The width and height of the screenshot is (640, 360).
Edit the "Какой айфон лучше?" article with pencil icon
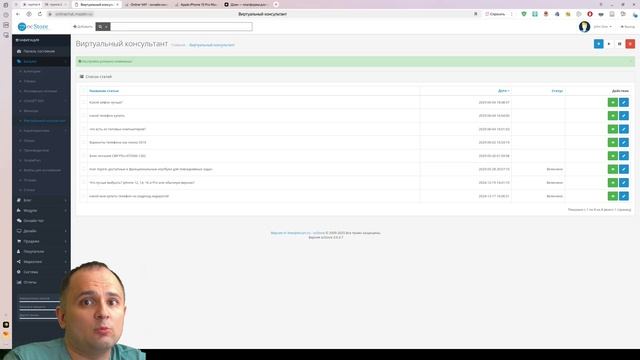624,102
